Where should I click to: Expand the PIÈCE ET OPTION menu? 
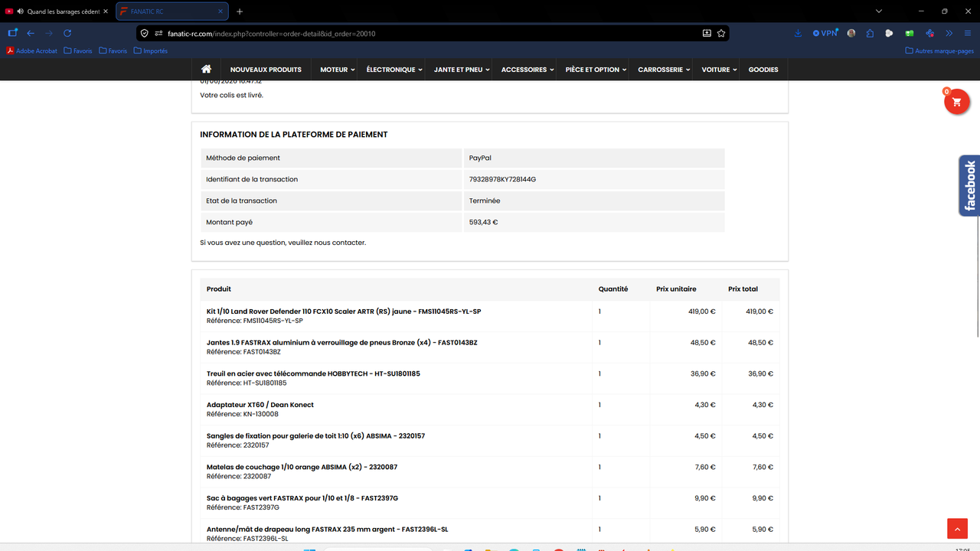596,70
